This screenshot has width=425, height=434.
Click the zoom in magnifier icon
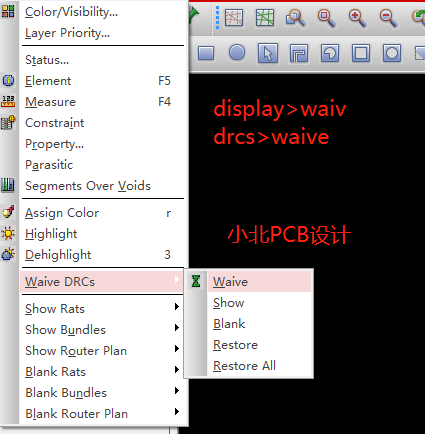click(x=358, y=18)
